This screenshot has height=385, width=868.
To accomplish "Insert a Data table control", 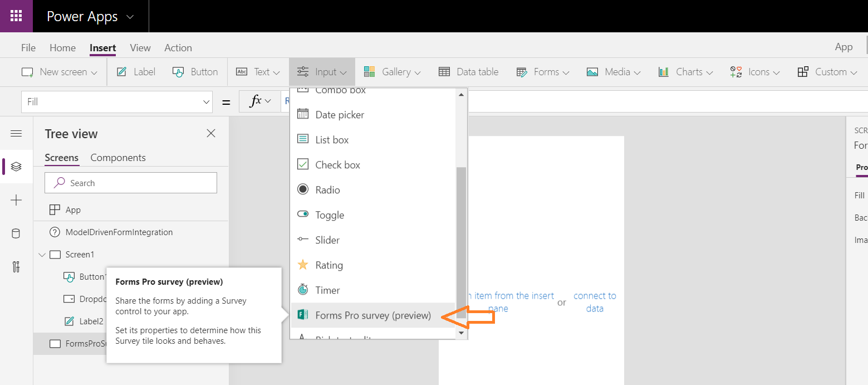I will [x=469, y=71].
